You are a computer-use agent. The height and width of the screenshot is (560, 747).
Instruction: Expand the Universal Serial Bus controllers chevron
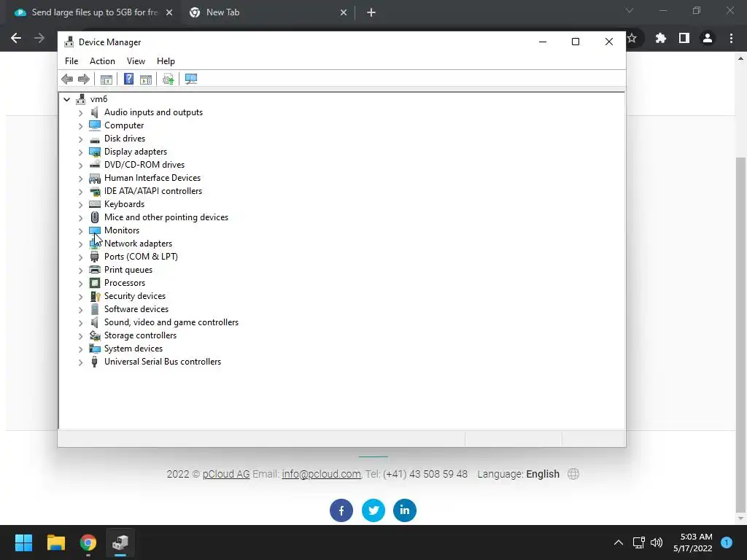point(80,362)
